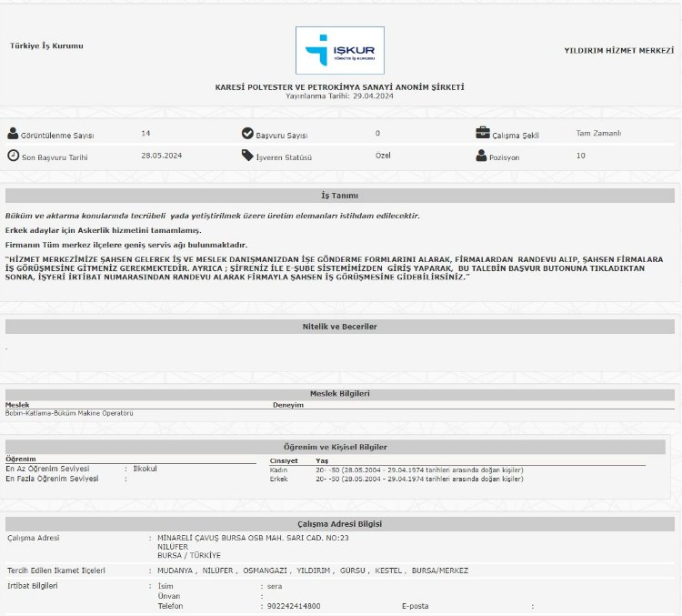The height and width of the screenshot is (616, 682).
Task: Click the Tam Zamanlı work type value
Action: [598, 133]
